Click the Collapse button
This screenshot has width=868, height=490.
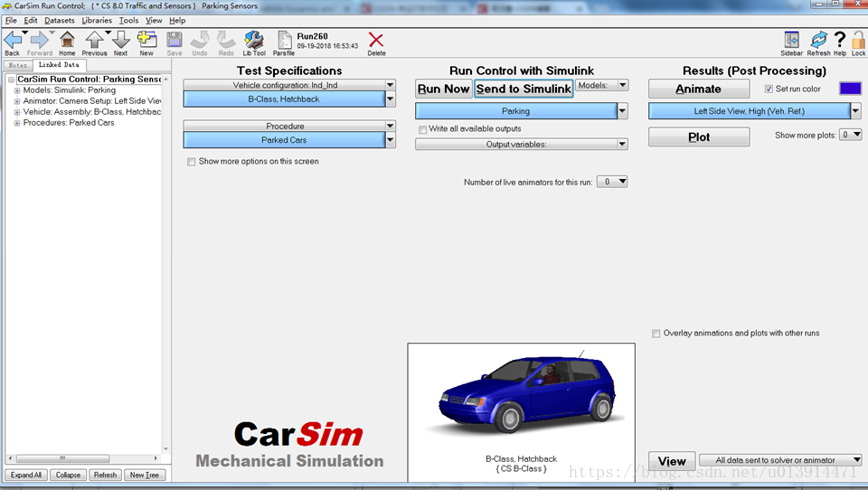pos(68,475)
